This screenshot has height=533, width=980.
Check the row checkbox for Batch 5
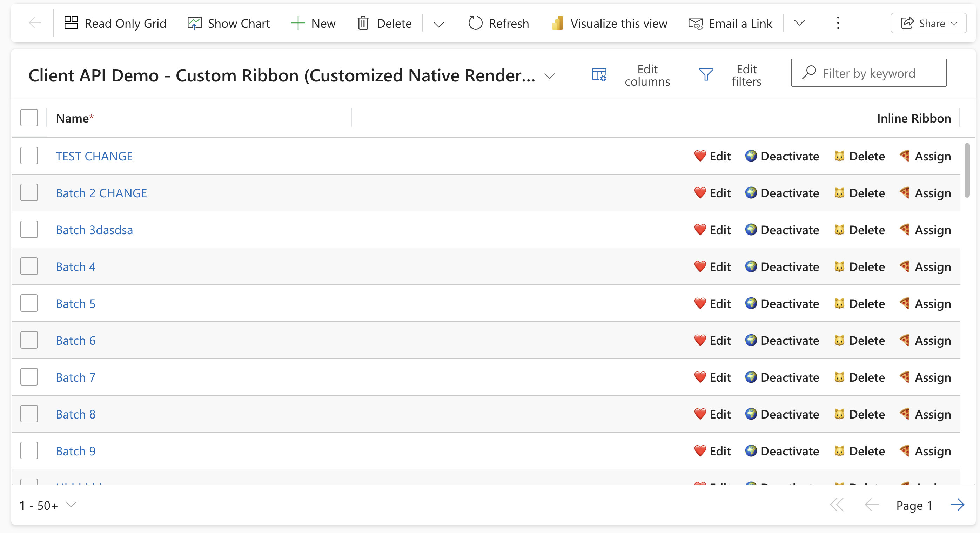(x=29, y=303)
